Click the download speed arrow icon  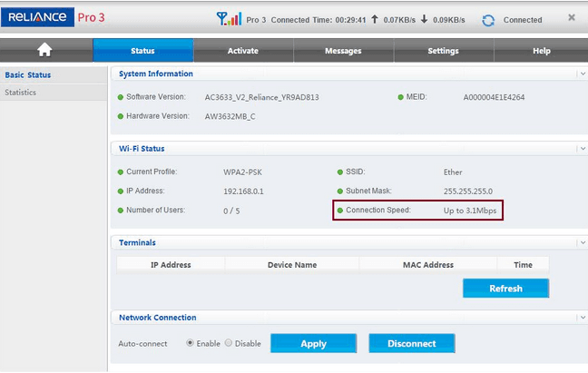[x=424, y=19]
